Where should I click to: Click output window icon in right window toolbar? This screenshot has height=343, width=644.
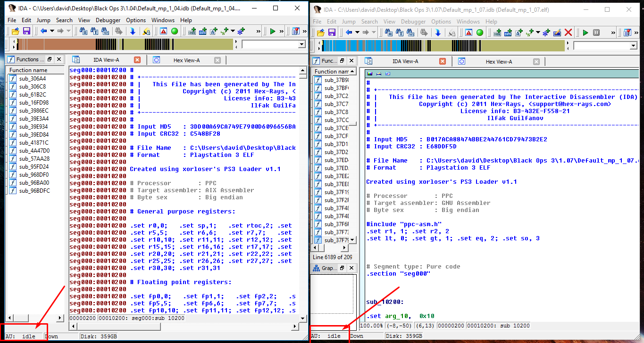tap(627, 33)
